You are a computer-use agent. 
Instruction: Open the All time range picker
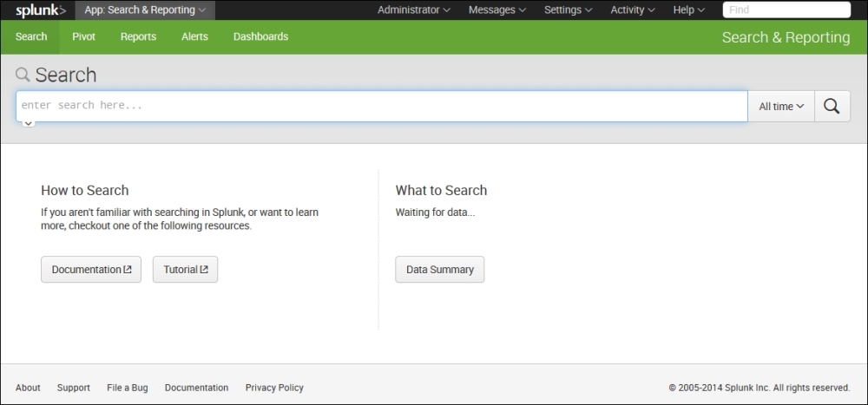click(780, 106)
